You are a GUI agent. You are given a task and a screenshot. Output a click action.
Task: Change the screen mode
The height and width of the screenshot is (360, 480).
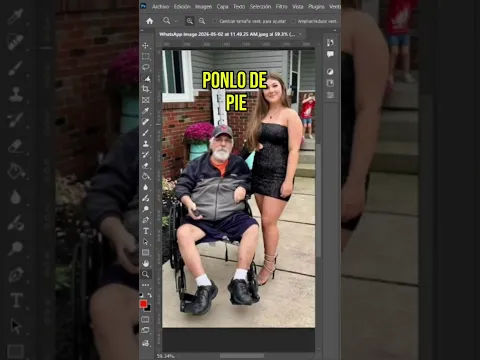coord(146,331)
